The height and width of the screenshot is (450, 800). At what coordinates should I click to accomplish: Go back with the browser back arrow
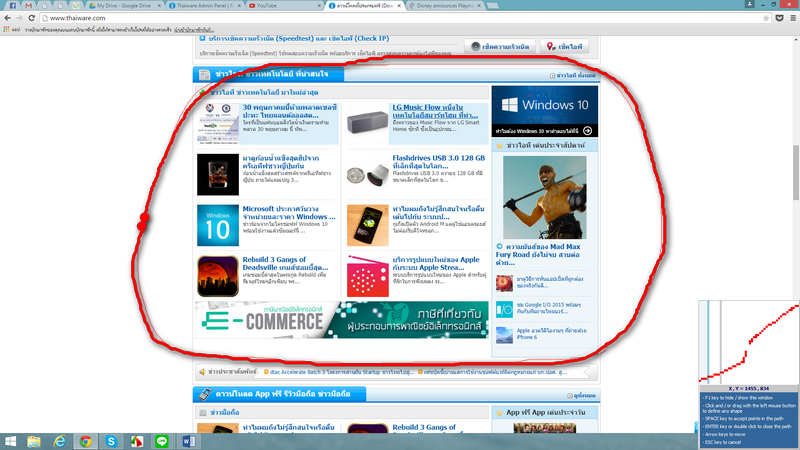point(7,18)
